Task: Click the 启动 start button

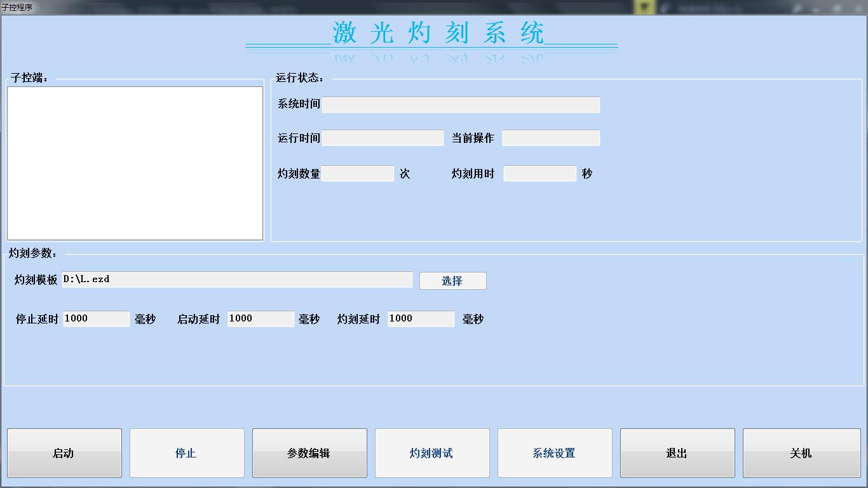Action: 64,453
